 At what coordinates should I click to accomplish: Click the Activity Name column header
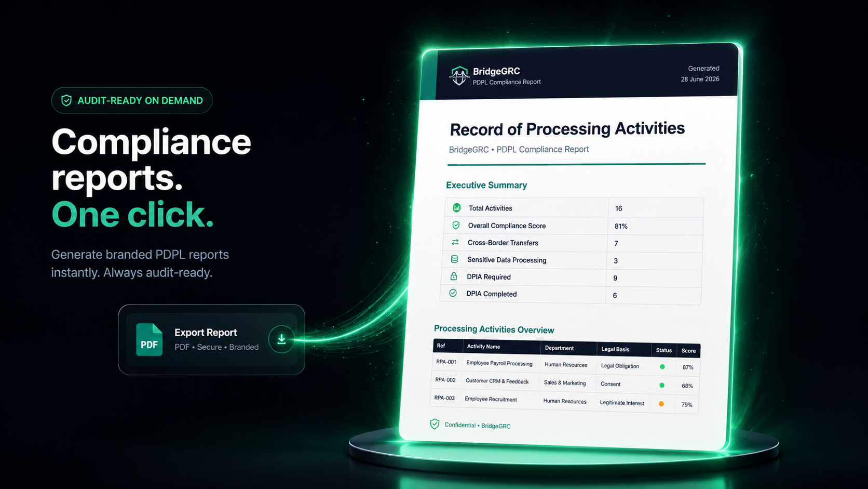(x=483, y=347)
